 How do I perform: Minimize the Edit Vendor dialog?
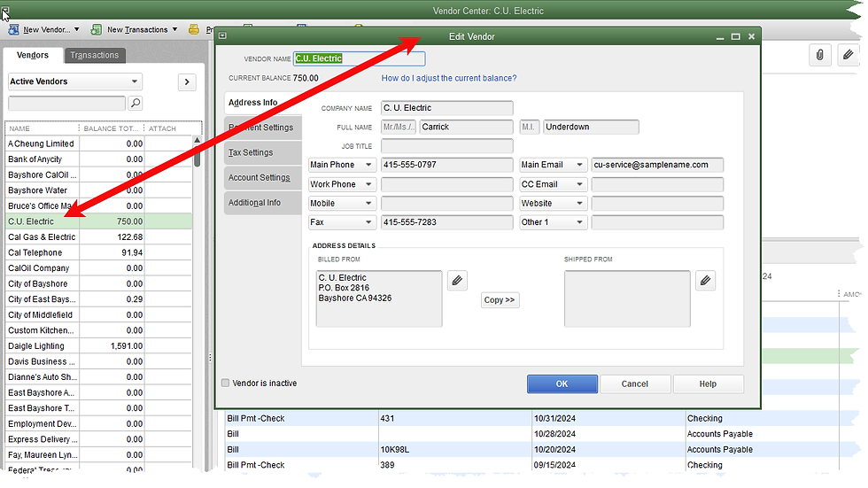(x=720, y=37)
